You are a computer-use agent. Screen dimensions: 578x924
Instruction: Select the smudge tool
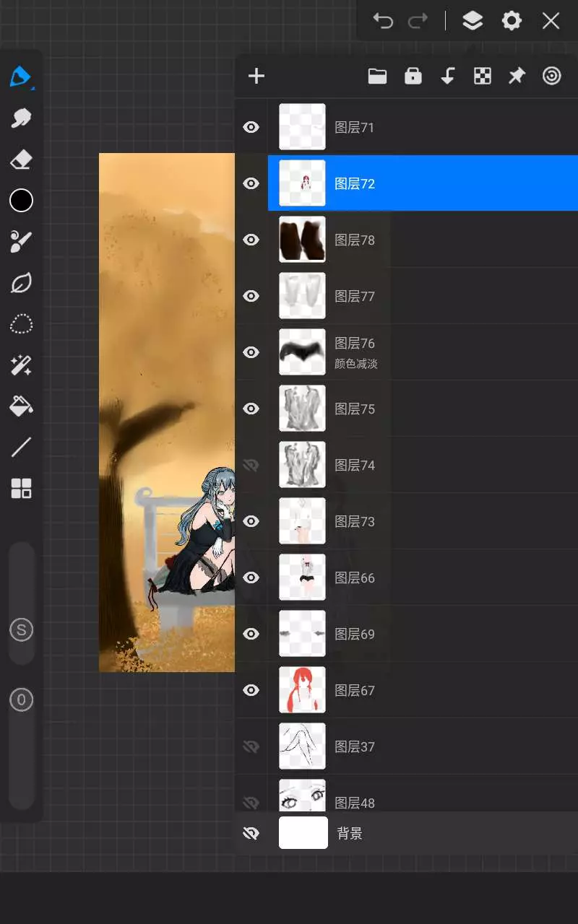click(x=21, y=118)
